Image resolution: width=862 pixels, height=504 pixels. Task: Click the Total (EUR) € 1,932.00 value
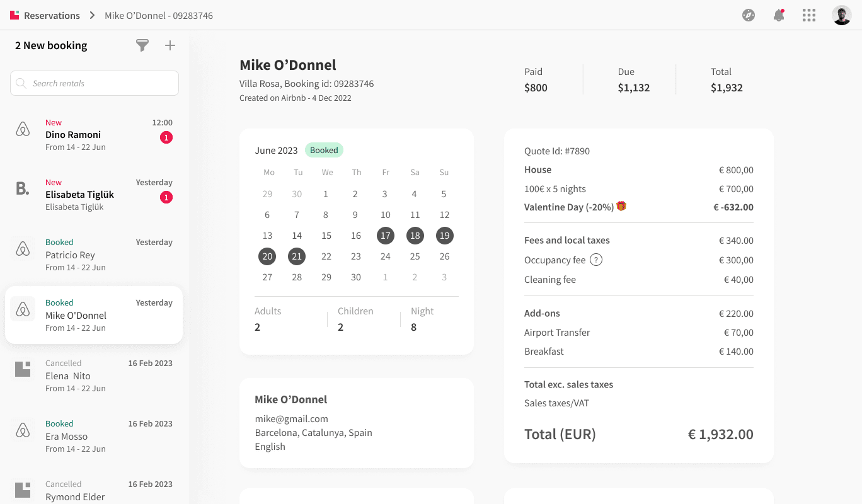pos(720,434)
